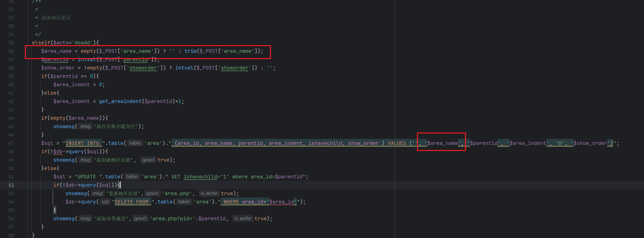
Task: Click the 'showorder' key inside the intval call
Action: pos(234,68)
